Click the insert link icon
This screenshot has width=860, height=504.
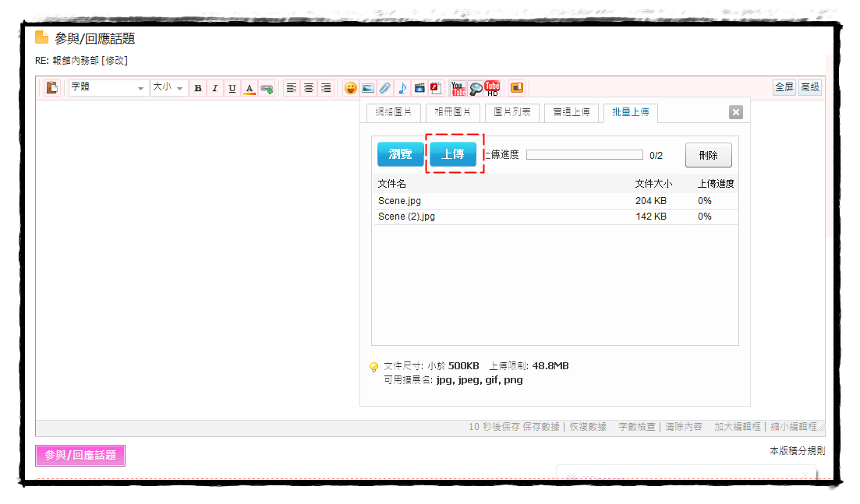tap(267, 88)
